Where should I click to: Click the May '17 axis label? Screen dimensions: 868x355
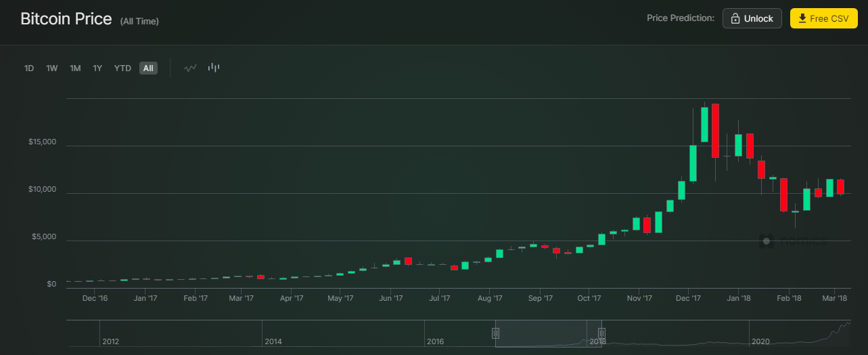pyautogui.click(x=340, y=298)
